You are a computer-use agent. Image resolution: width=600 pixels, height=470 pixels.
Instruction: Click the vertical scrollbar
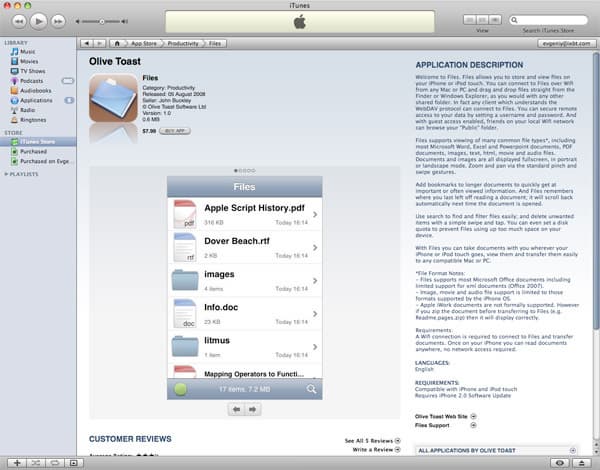[596, 191]
